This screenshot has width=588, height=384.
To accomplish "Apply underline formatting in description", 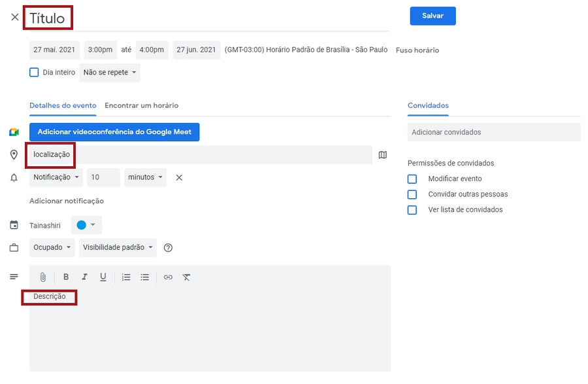I will tap(103, 277).
